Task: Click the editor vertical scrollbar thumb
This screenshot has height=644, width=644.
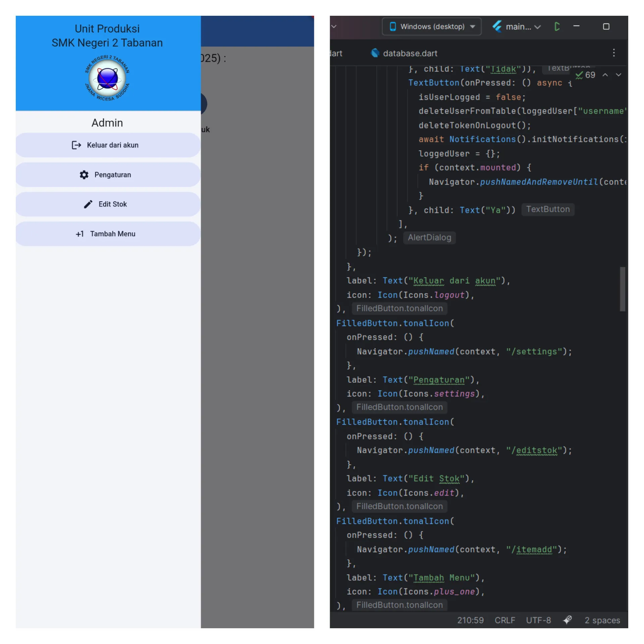Action: 622,289
